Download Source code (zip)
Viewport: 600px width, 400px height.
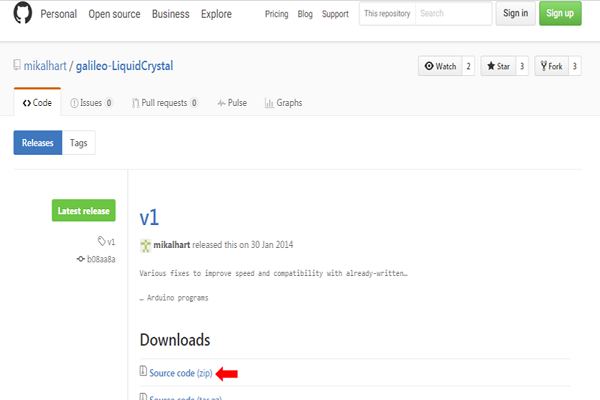(x=181, y=373)
